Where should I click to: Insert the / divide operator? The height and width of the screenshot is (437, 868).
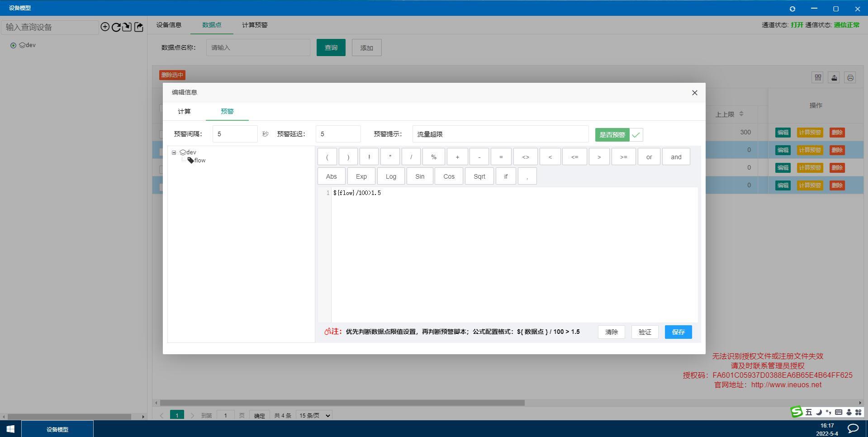point(411,157)
